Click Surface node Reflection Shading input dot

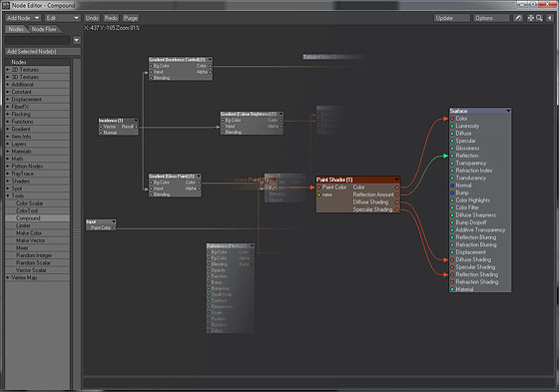452,274
